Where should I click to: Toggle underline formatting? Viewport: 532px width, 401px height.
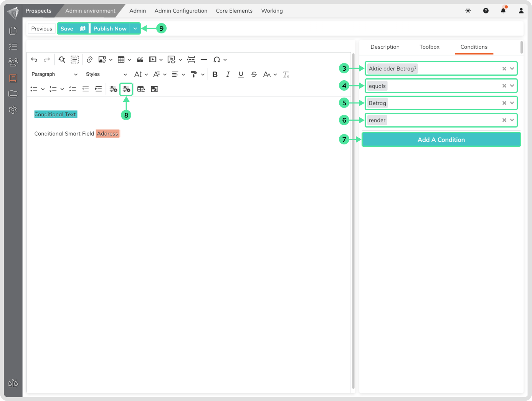coord(241,75)
